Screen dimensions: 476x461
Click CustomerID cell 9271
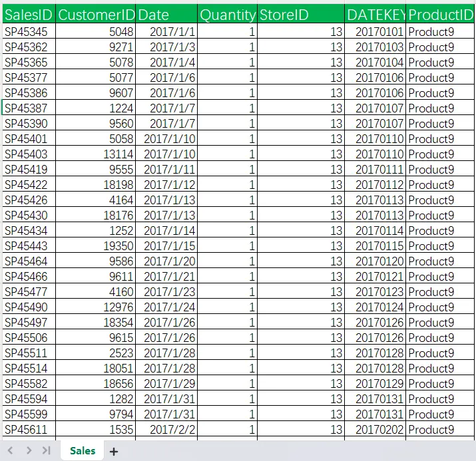(96, 46)
